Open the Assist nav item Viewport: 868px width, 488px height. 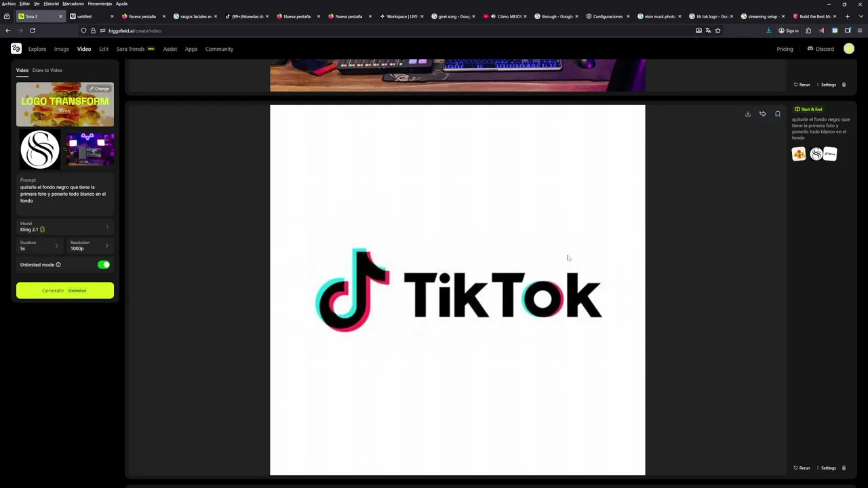click(170, 49)
